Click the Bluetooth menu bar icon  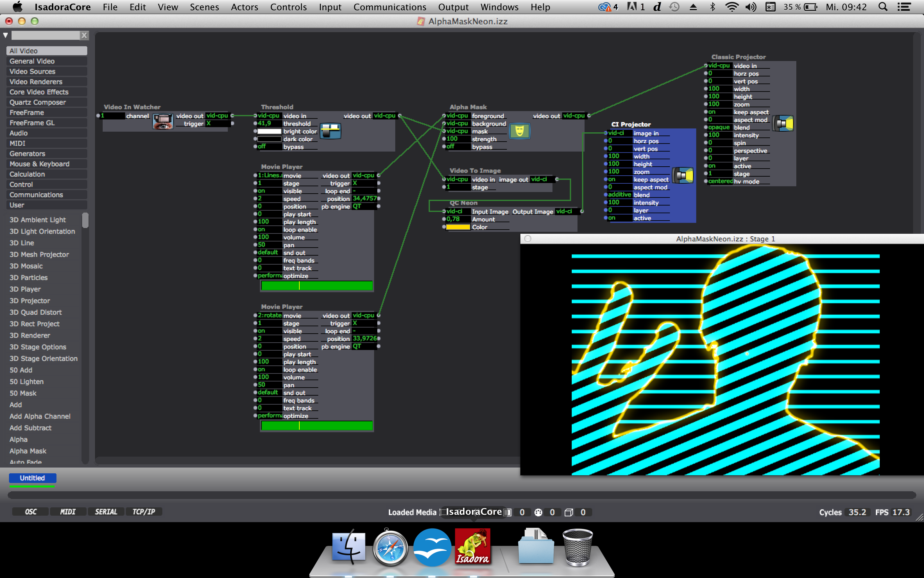(712, 7)
